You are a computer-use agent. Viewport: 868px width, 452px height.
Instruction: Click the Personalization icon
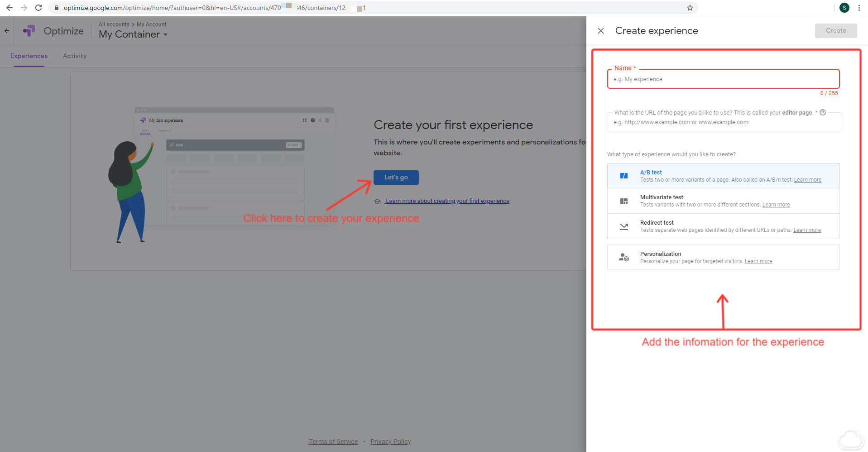[x=623, y=257]
